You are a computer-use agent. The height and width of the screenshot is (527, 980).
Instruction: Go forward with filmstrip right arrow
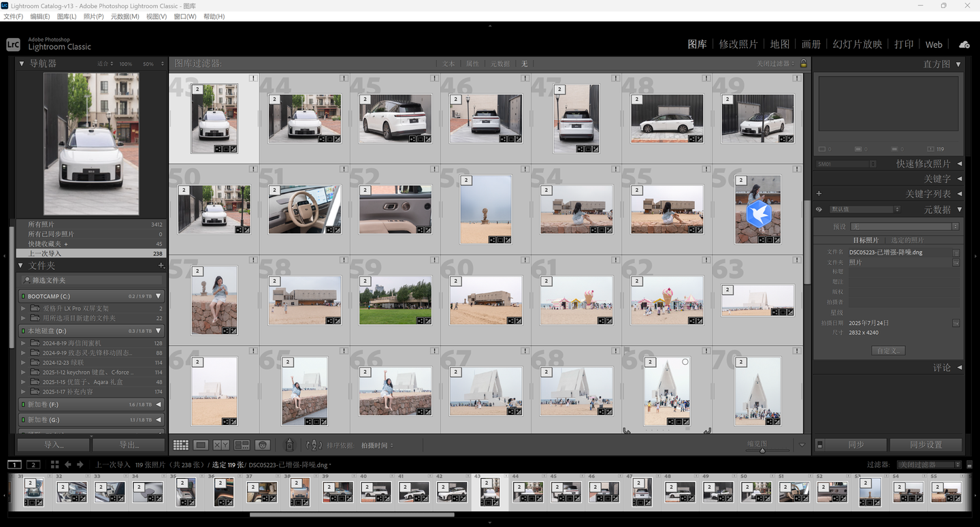coord(80,464)
